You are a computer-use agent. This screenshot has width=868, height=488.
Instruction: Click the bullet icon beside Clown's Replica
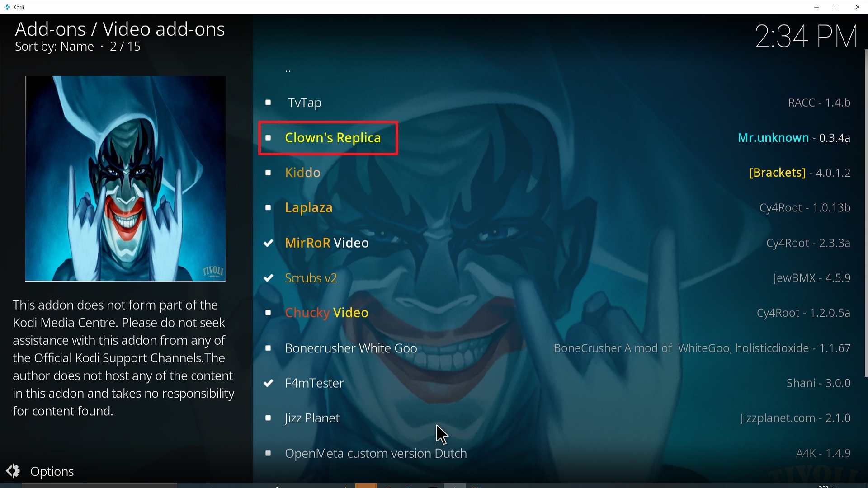click(268, 138)
